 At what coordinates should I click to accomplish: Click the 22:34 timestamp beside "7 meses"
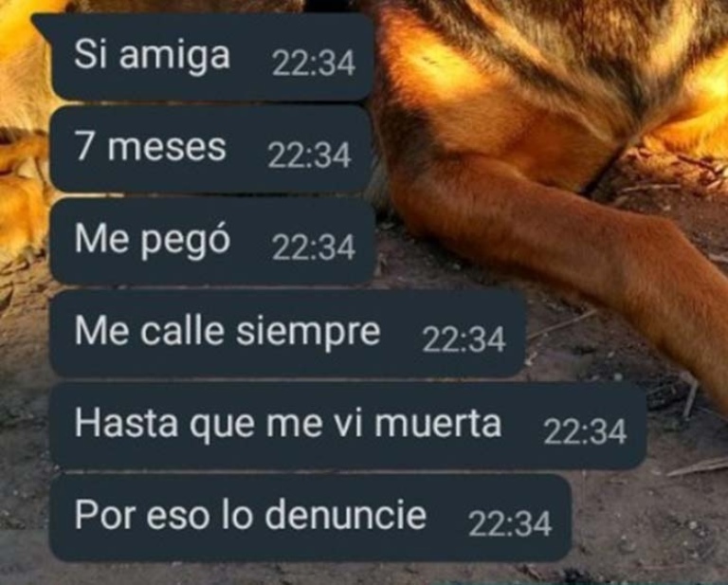[x=309, y=155]
